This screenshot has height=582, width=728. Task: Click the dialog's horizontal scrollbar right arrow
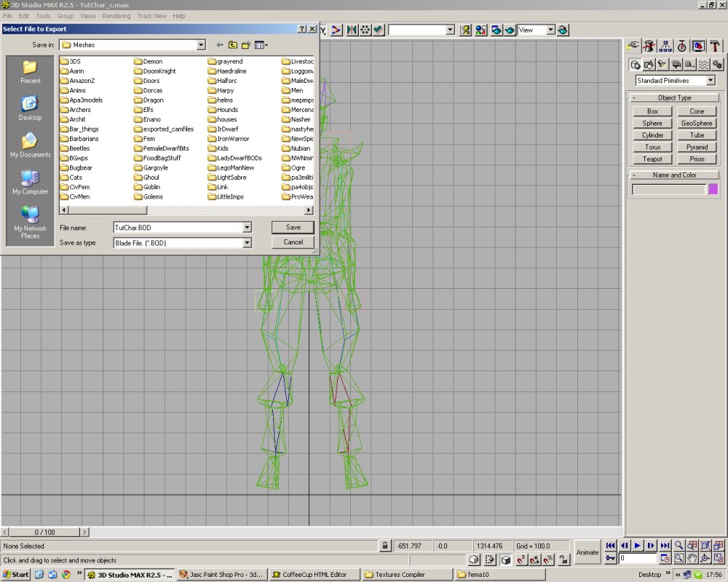[309, 210]
